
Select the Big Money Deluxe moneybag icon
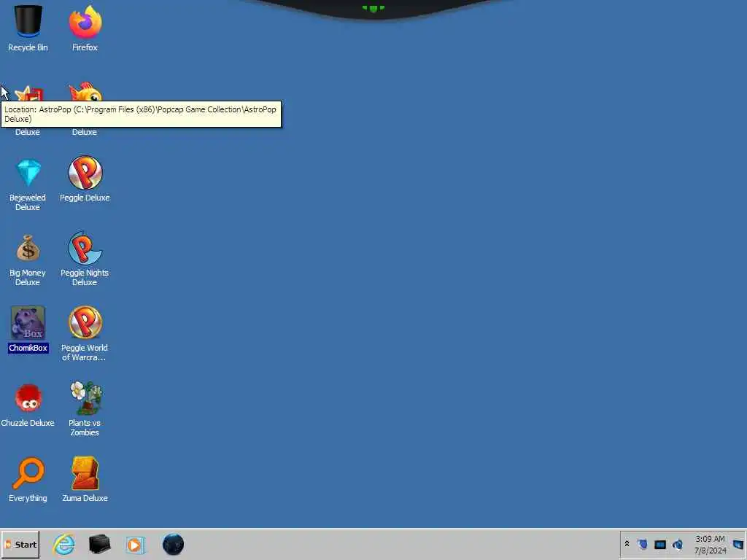point(28,248)
